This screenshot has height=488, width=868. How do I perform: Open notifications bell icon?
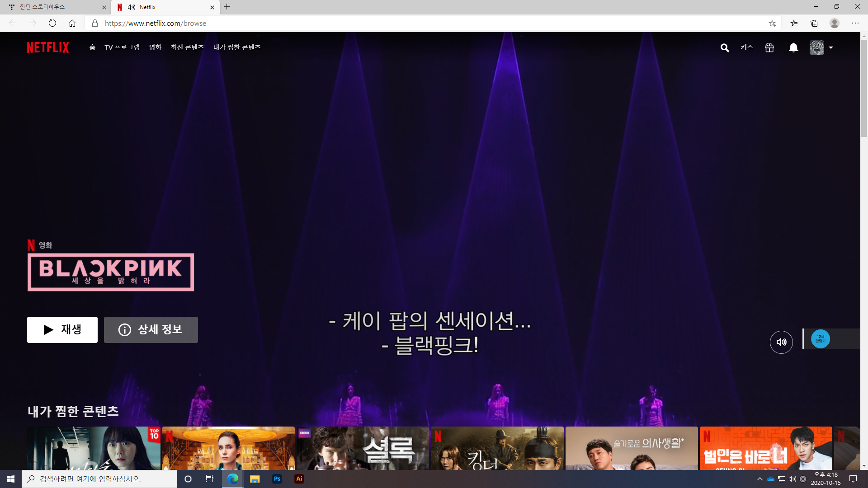[x=793, y=47]
